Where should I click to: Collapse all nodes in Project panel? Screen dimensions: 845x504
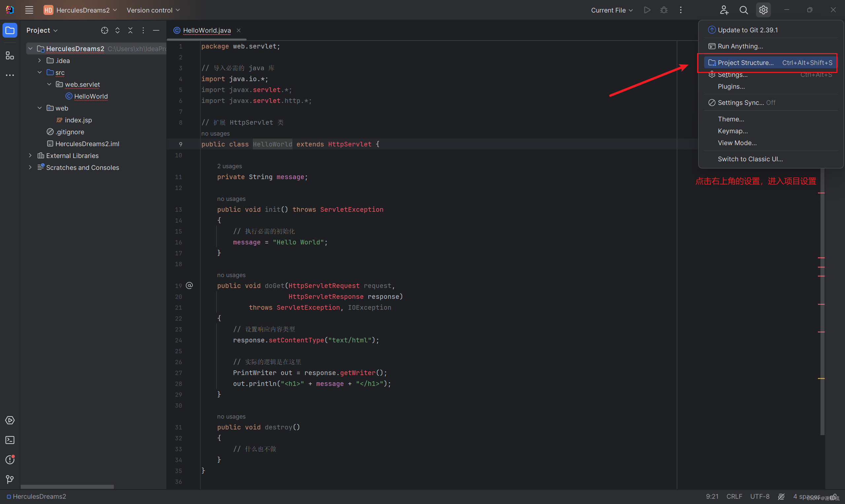pos(130,30)
